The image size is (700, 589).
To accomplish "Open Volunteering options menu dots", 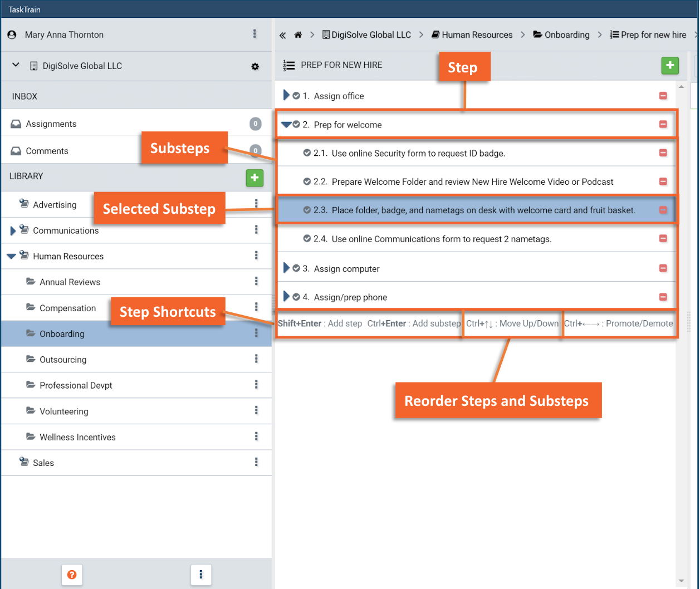I will click(256, 410).
